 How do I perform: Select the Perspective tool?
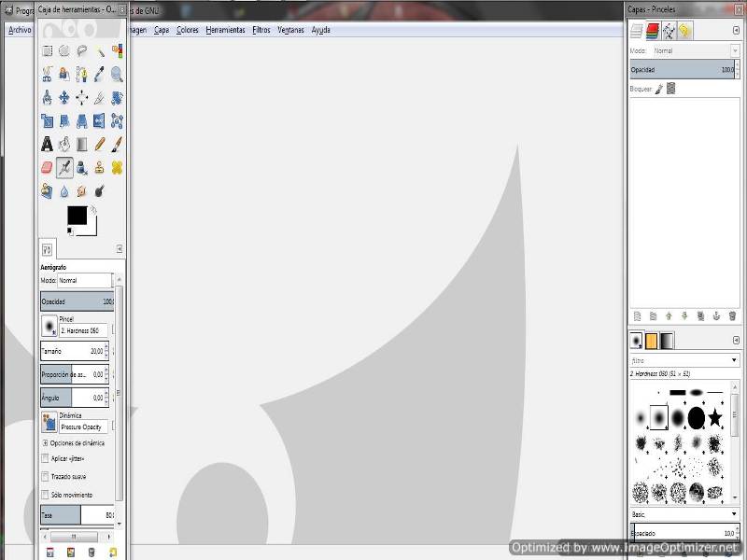point(82,121)
